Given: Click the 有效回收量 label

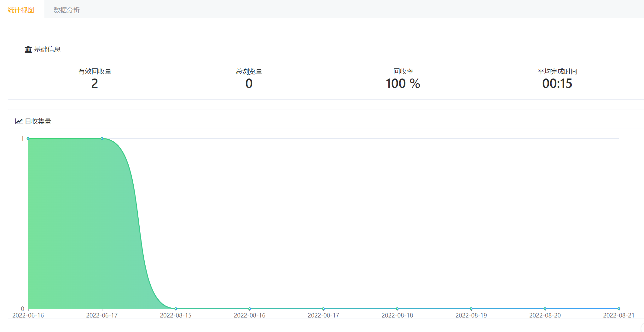Looking at the screenshot, I should (x=95, y=71).
